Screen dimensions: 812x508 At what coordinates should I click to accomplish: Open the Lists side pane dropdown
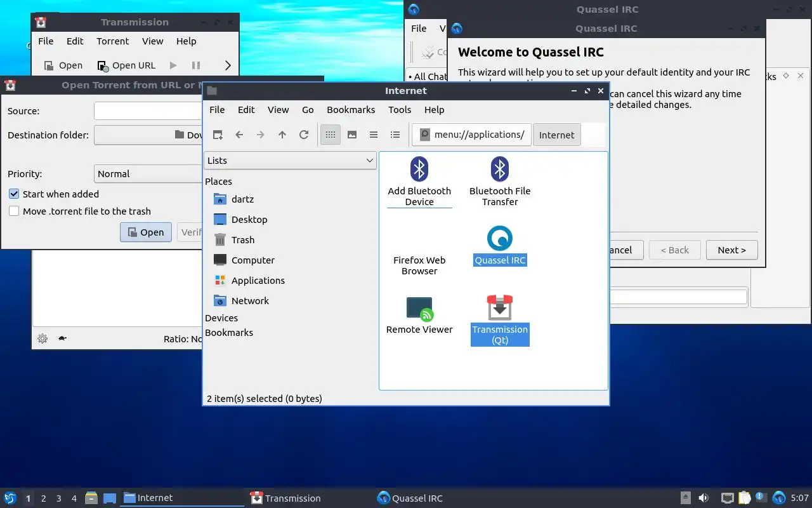coord(291,161)
